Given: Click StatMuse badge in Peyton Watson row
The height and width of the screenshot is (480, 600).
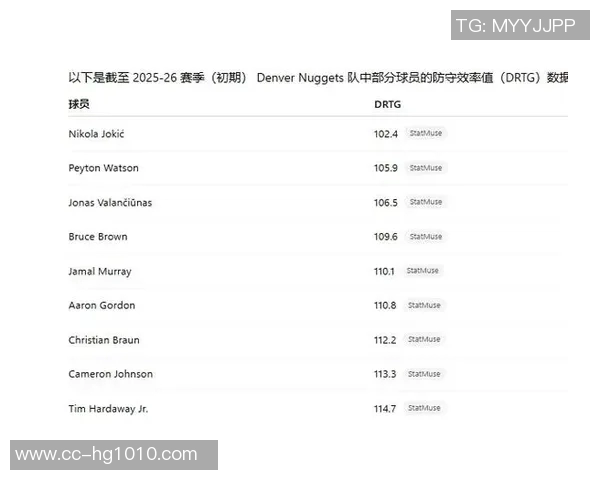Looking at the screenshot, I should [x=425, y=168].
